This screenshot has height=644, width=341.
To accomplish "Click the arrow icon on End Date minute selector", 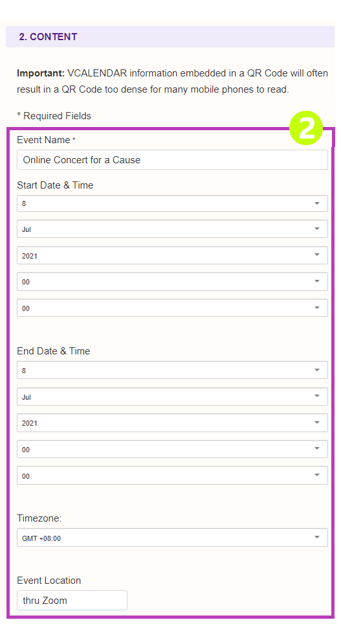I will coord(317,475).
